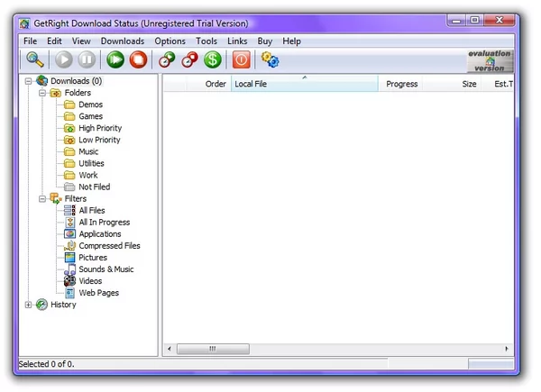Collapse the Filters tree node
Image resolution: width=541 pixels, height=392 pixels.
point(42,199)
